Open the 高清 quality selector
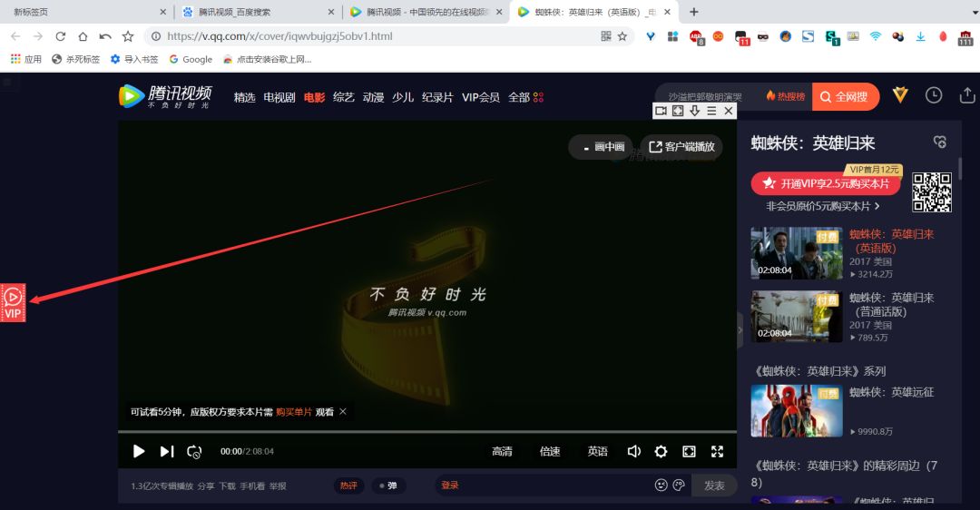This screenshot has width=980, height=510. point(502,451)
